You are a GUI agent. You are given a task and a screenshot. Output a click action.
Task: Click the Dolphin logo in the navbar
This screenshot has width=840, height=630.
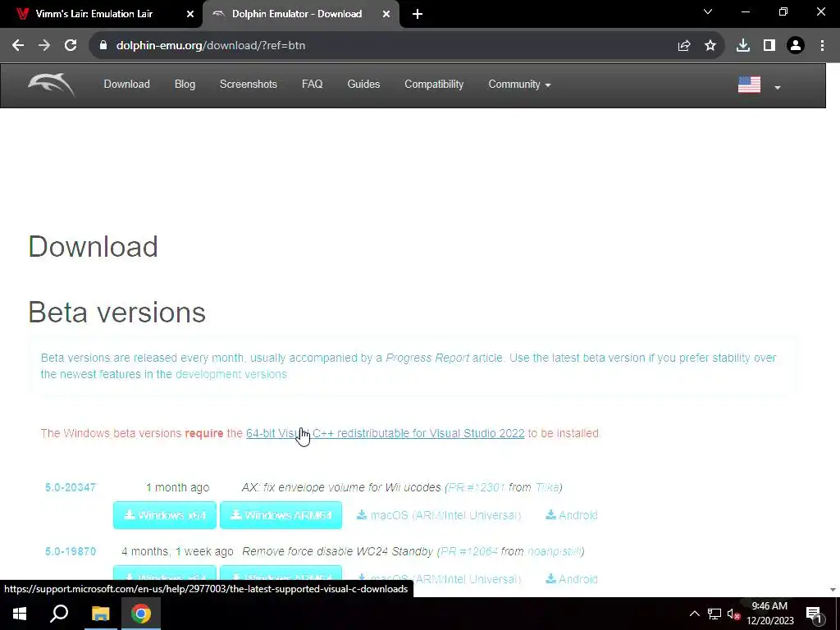pos(52,84)
